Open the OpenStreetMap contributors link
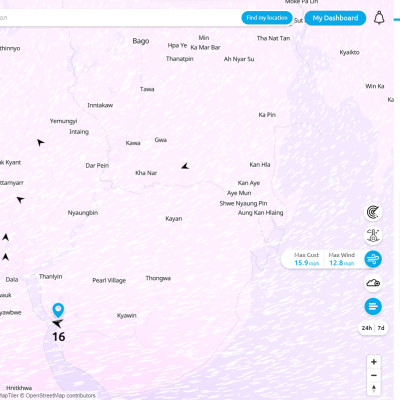Screen dimensions: 400x400 click(60, 396)
